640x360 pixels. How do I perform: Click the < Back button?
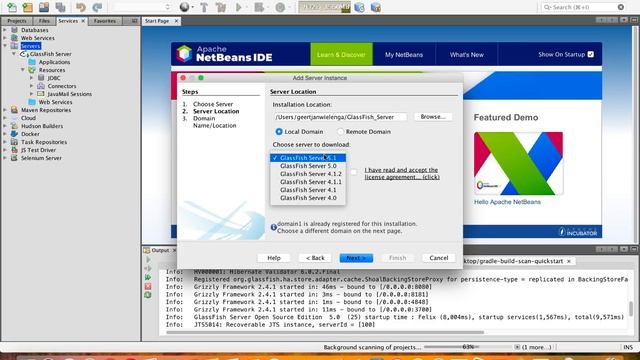(315, 258)
